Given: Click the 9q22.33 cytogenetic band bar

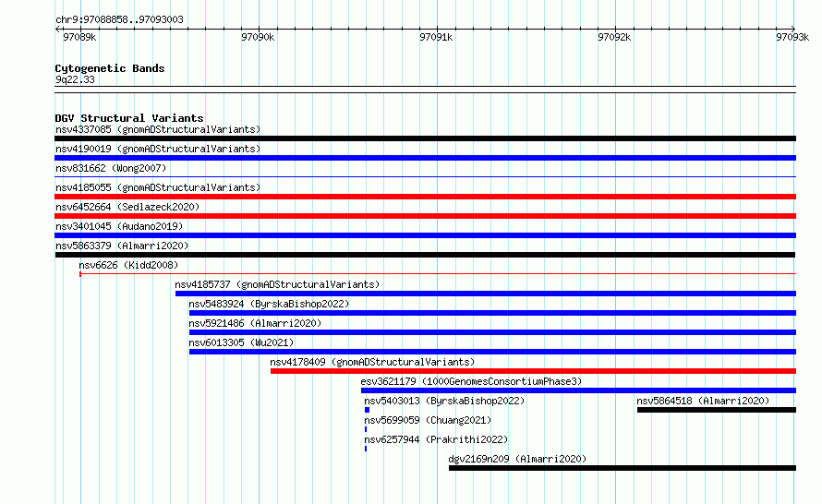Looking at the screenshot, I should tap(425, 90).
